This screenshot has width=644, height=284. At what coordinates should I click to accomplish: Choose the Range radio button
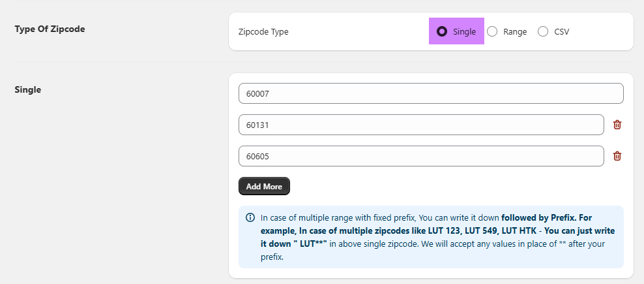492,31
